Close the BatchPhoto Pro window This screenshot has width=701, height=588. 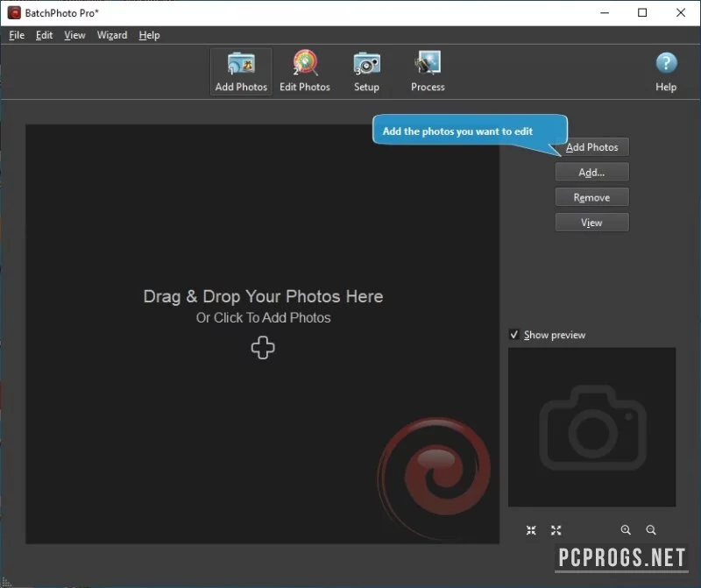[x=681, y=13]
